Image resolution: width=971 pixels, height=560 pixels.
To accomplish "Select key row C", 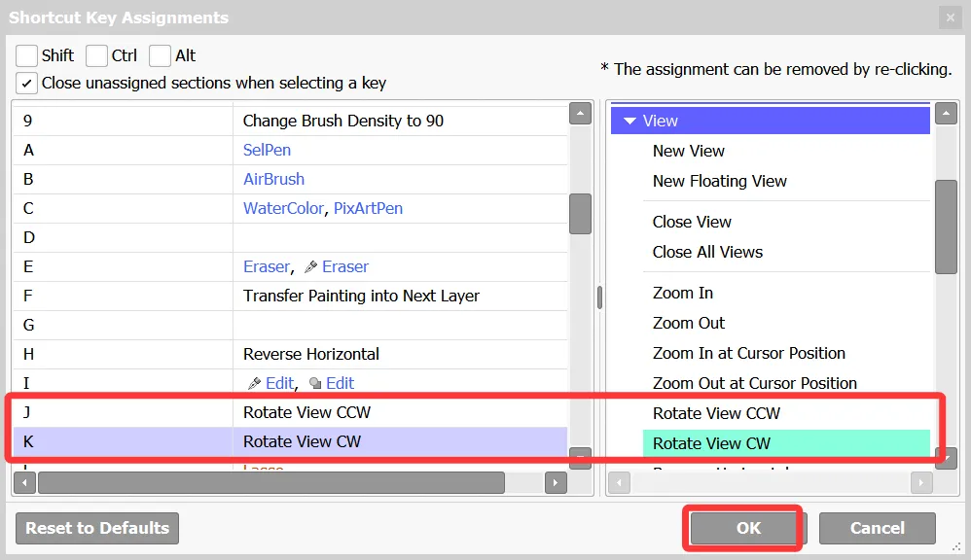I will tap(290, 208).
